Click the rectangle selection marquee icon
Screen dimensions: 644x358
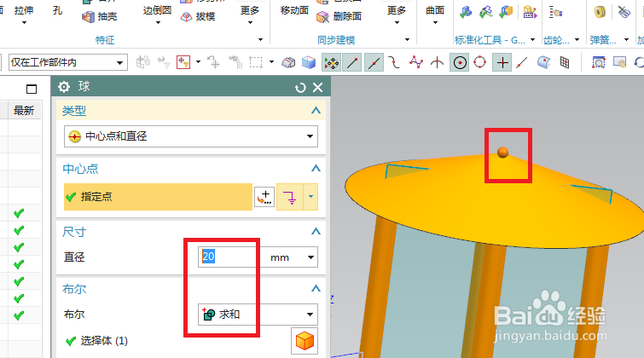256,62
